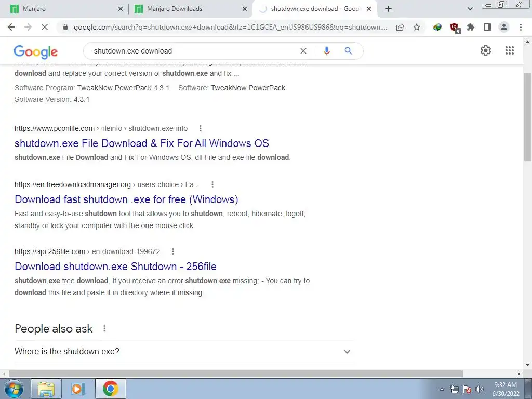Click the scroll right arrow

(519, 374)
